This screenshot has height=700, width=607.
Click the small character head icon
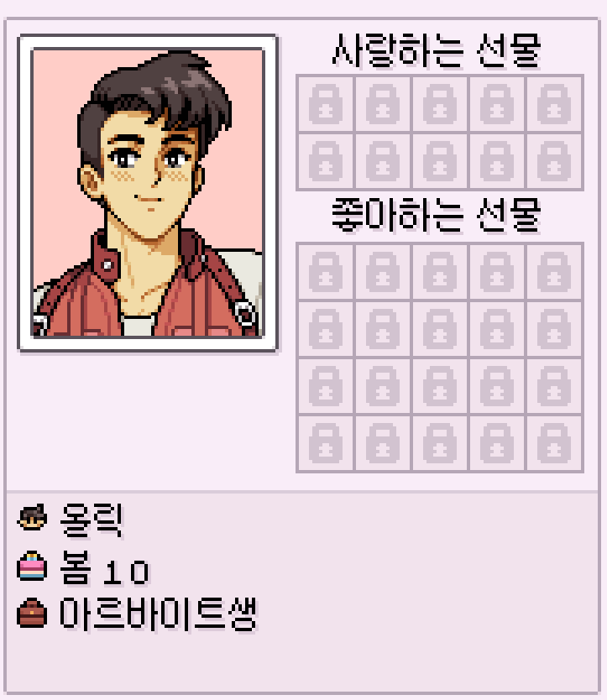pos(32,517)
